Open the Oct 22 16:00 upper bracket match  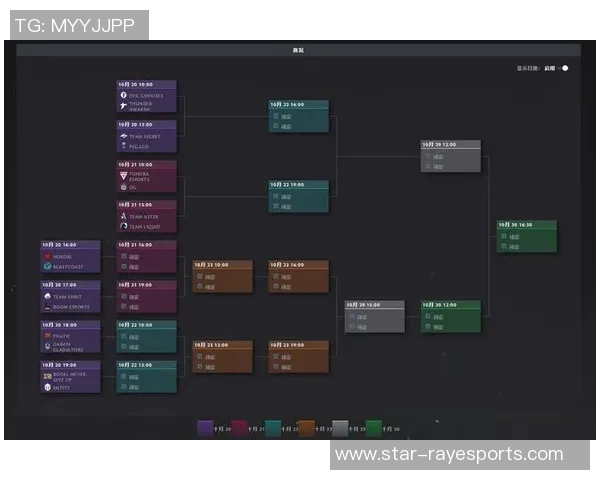pos(298,116)
